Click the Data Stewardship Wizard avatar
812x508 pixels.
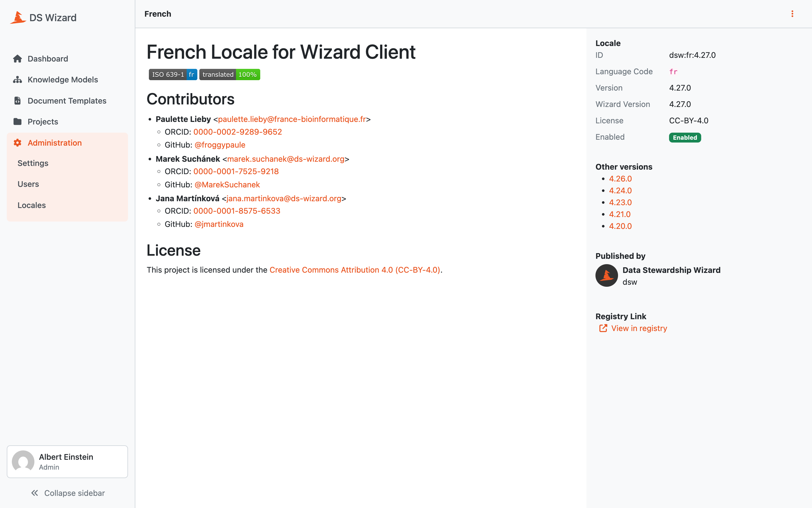(x=606, y=275)
